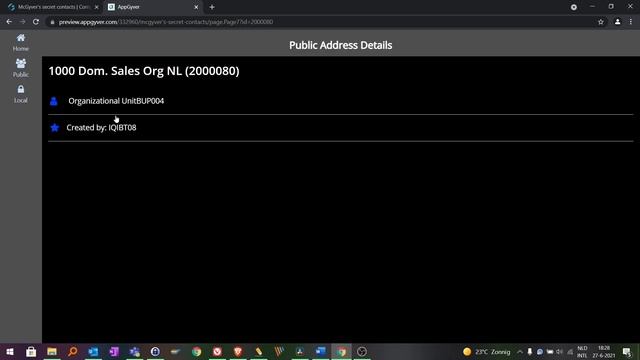Open the Local contacts section
This screenshot has width=640, height=360.
(x=20, y=93)
